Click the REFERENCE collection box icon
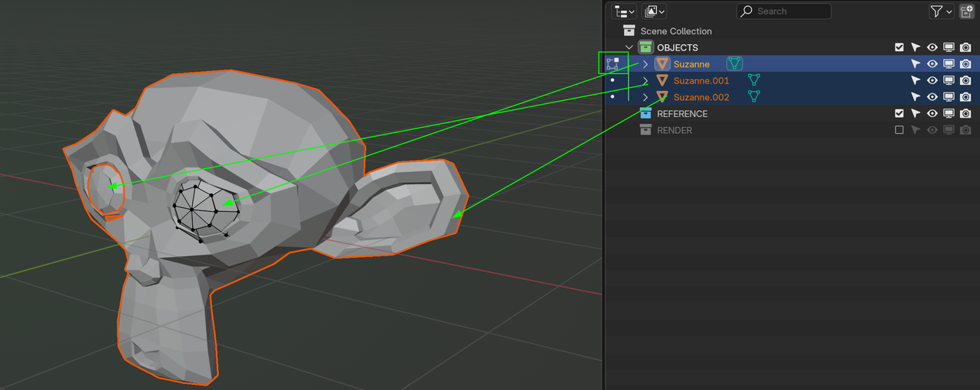The width and height of the screenshot is (980, 390). (645, 114)
